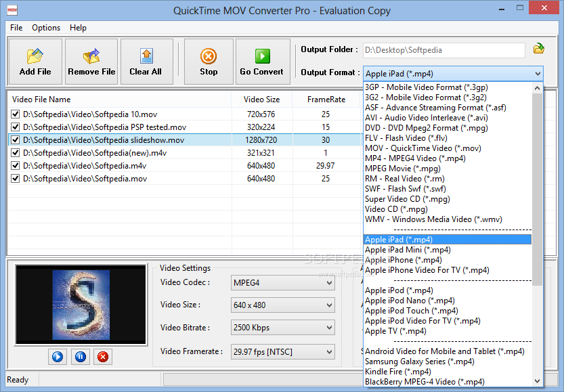This screenshot has height=392, width=564.
Task: Open the Video Codec dropdown
Action: coord(283,283)
